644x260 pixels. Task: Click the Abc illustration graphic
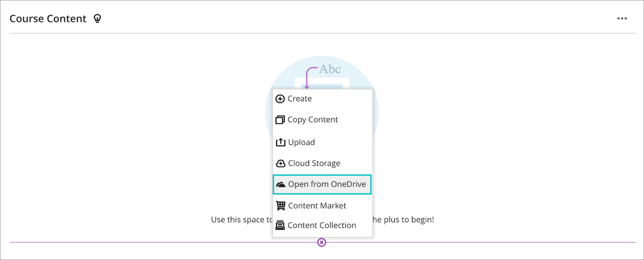click(x=330, y=69)
